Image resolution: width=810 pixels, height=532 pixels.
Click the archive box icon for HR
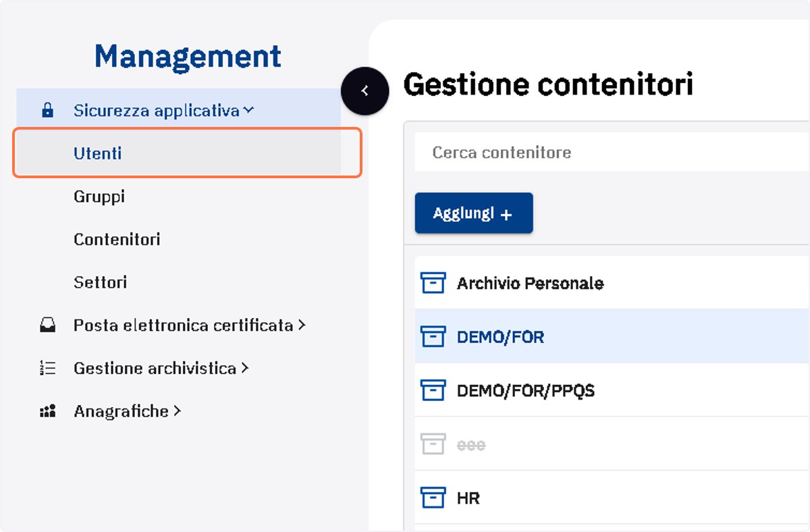tap(433, 498)
